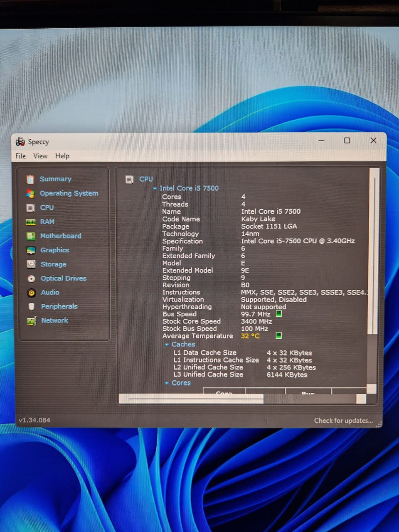Open the Summary section icon
This screenshot has width=399, height=532.
pos(30,179)
